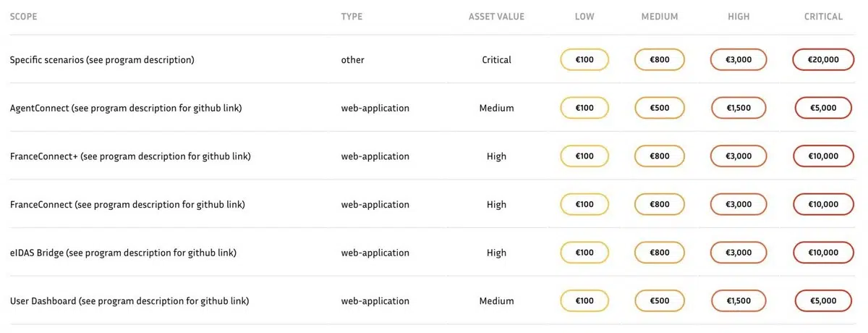Select the User Dashboard scope entry
This screenshot has height=333, width=868.
(x=130, y=300)
